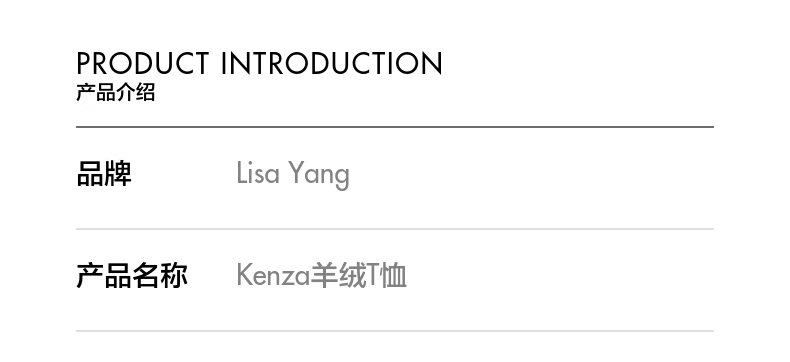Select the 羊绒 characters in product name
Image resolution: width=790 pixels, height=362 pixels.
tap(339, 276)
